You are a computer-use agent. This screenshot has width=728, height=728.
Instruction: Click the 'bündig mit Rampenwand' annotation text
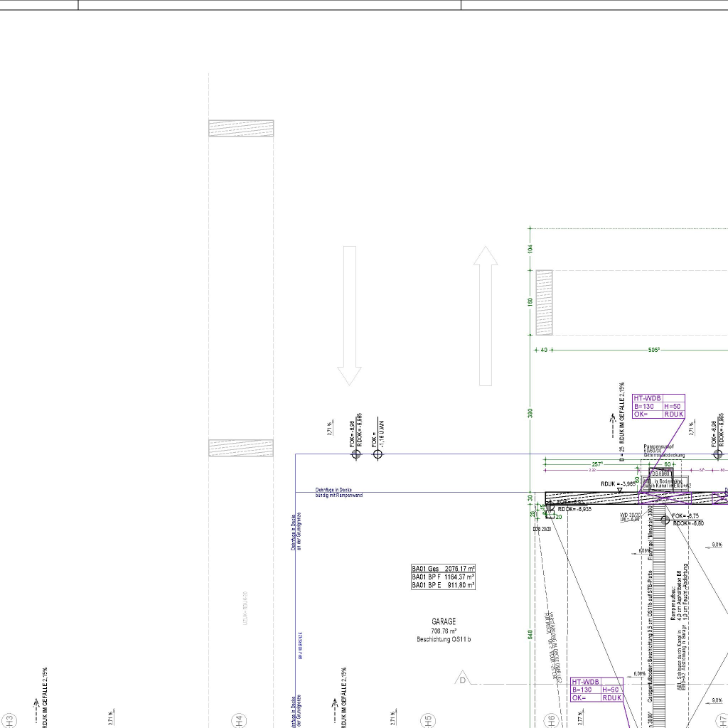tap(338, 495)
